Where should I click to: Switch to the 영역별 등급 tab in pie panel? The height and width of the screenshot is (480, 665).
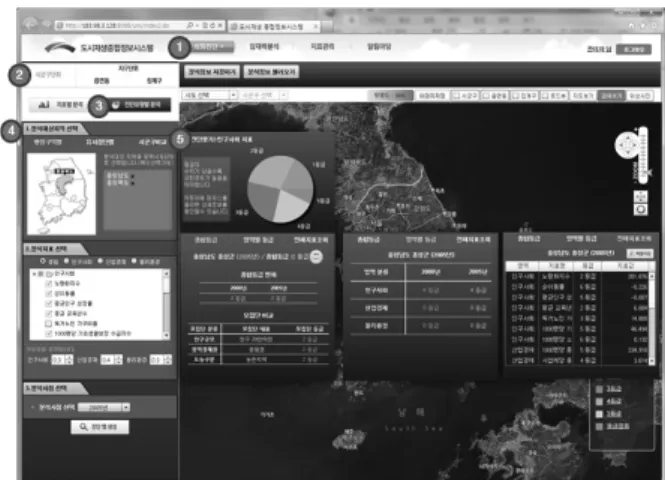click(258, 240)
